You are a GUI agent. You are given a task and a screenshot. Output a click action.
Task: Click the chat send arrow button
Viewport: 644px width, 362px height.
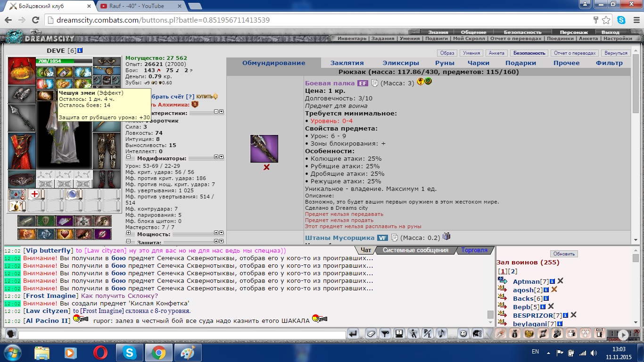353,334
